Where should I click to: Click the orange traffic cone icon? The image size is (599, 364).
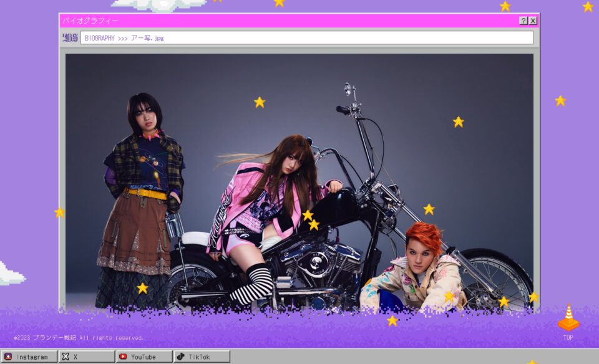click(x=568, y=318)
